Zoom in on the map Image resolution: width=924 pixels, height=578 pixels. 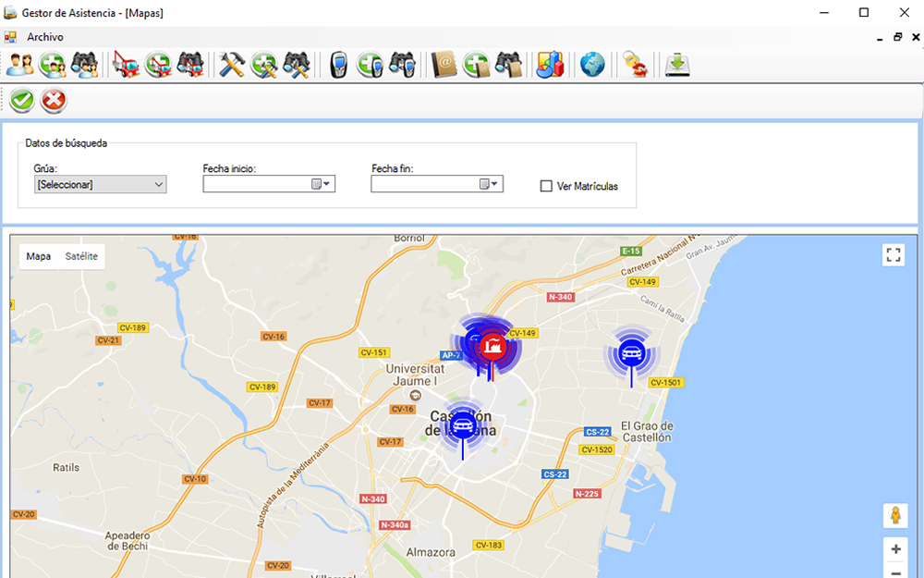coord(895,549)
